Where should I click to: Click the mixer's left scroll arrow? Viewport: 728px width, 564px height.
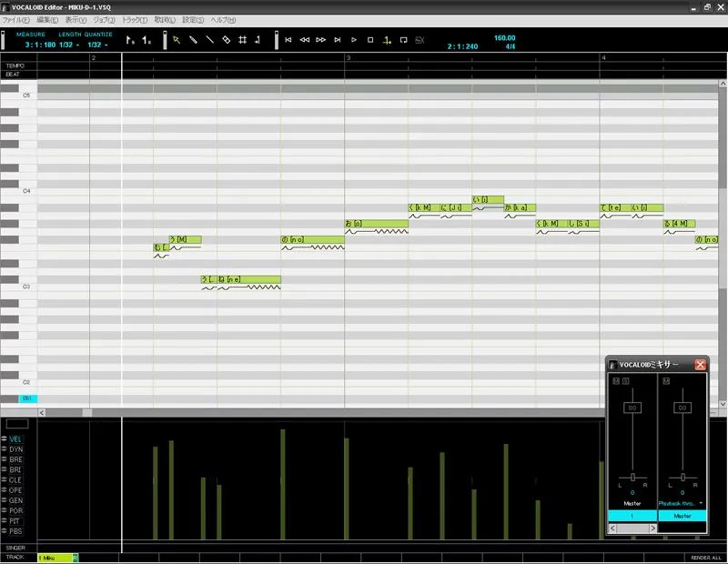[x=612, y=529]
